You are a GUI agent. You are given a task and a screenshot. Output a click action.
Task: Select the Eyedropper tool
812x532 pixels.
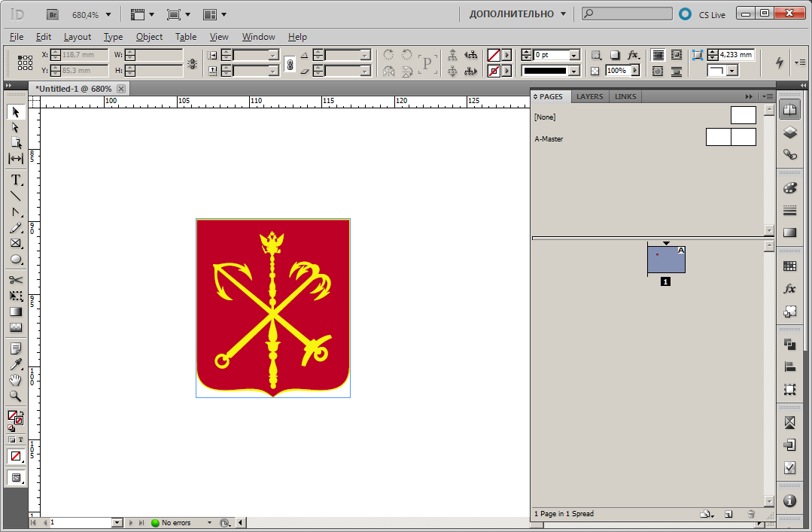(16, 364)
